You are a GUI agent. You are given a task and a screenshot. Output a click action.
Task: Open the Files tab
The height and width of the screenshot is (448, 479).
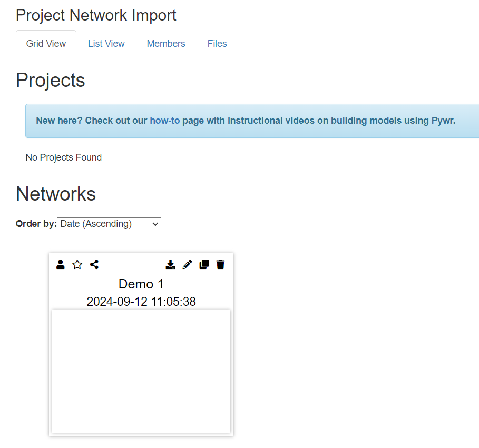217,44
